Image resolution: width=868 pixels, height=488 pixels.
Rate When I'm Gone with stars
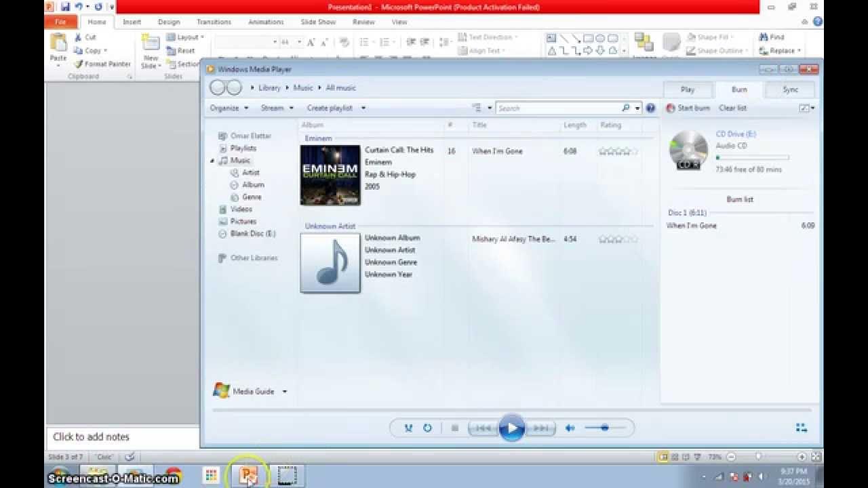click(618, 151)
